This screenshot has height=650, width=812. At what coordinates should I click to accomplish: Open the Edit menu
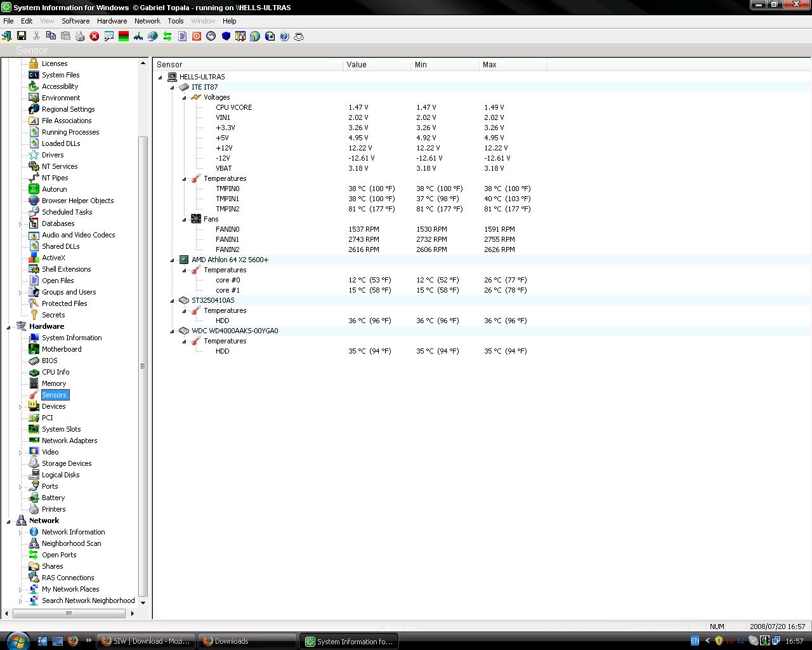tap(27, 21)
